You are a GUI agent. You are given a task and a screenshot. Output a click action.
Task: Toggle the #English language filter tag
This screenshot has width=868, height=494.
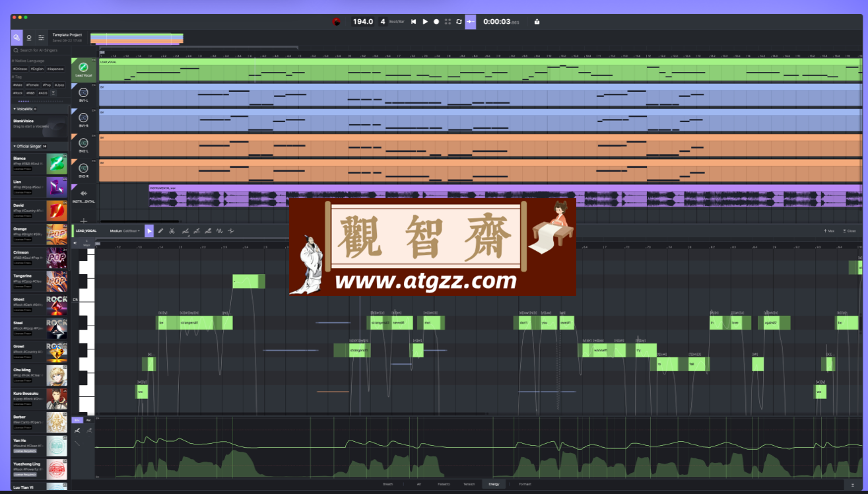(37, 69)
